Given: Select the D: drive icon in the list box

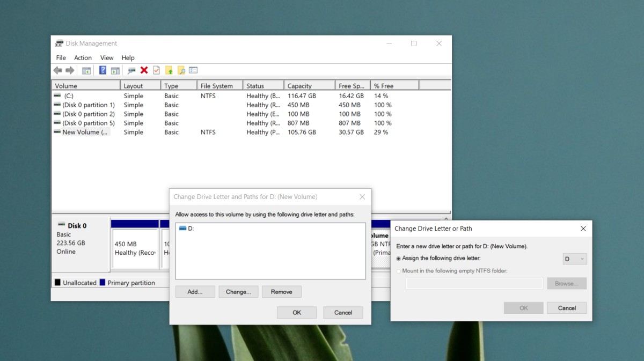Looking at the screenshot, I should coord(182,229).
